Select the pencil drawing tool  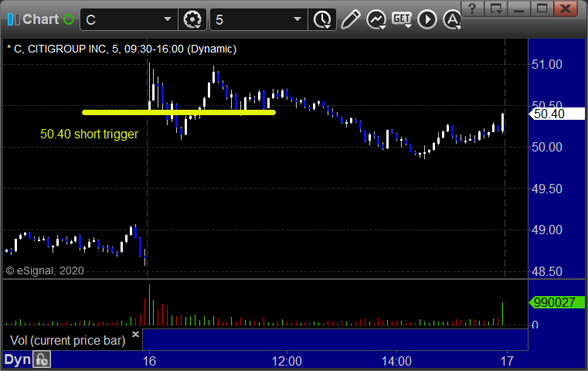click(351, 19)
